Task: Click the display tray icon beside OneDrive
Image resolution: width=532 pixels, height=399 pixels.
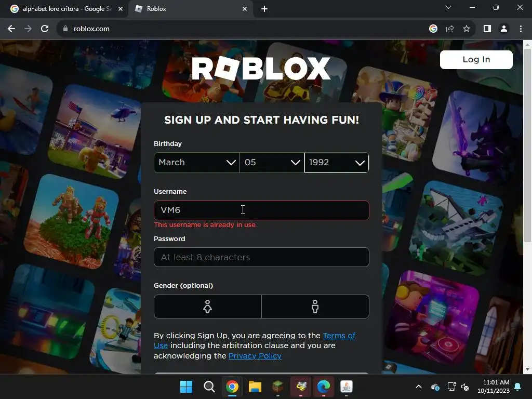Action: 451,387
